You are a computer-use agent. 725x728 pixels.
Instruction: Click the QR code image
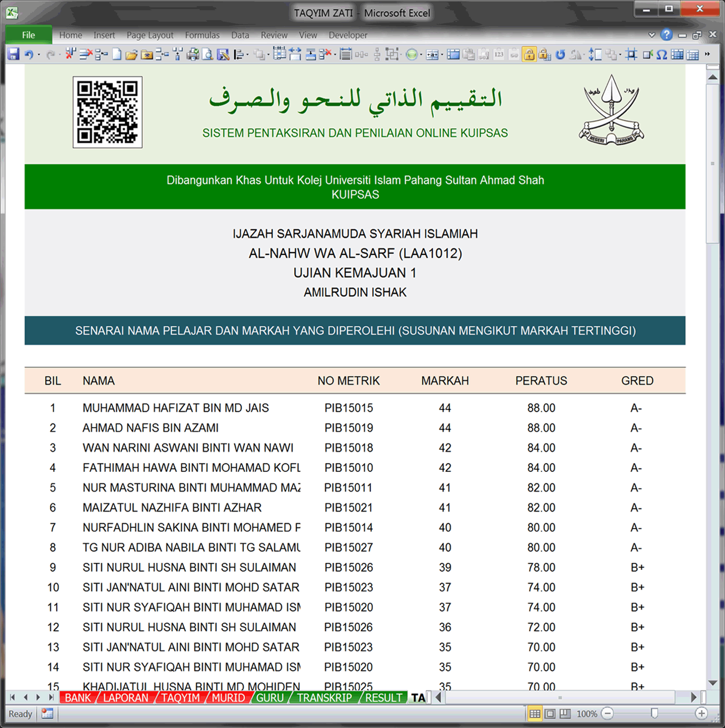[108, 112]
